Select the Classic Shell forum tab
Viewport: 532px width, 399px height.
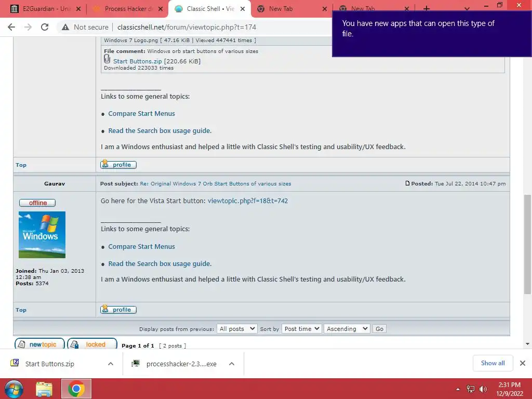point(210,9)
